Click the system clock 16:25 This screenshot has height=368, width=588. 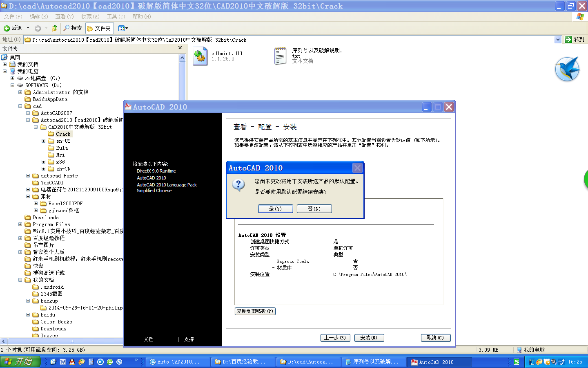click(x=575, y=362)
